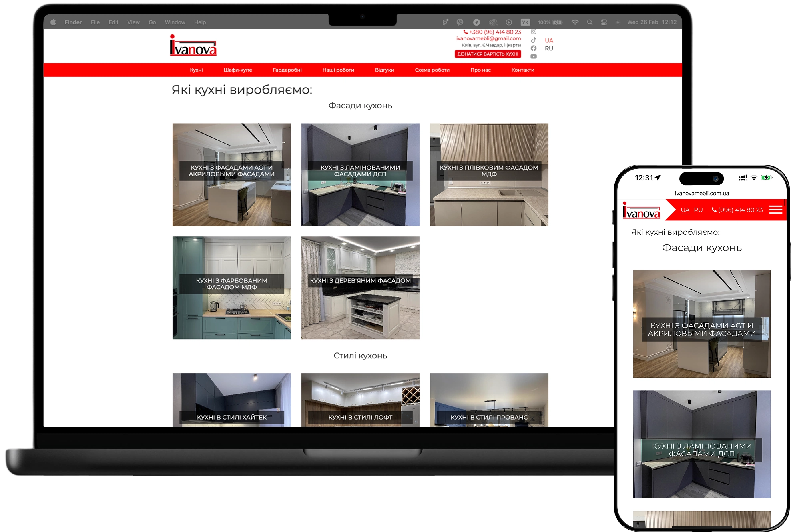Image resolution: width=791 pixels, height=532 pixels.
Task: Click the ivanovamebli@gmail.com email link
Action: point(488,38)
